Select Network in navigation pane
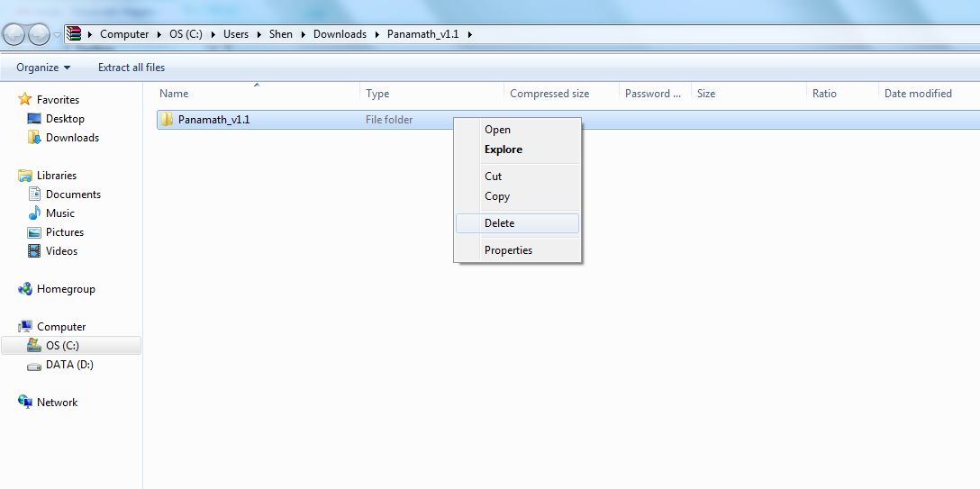 (58, 403)
